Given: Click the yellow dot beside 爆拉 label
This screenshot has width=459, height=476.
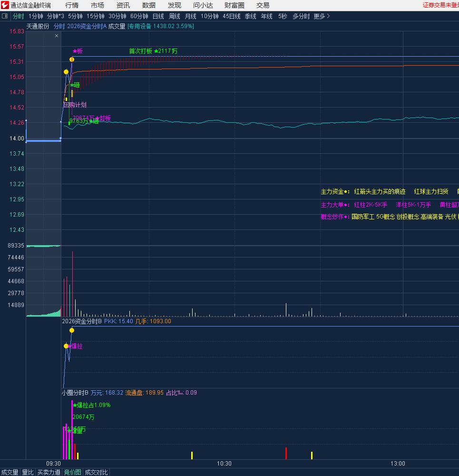Looking at the screenshot, I should pos(66,346).
